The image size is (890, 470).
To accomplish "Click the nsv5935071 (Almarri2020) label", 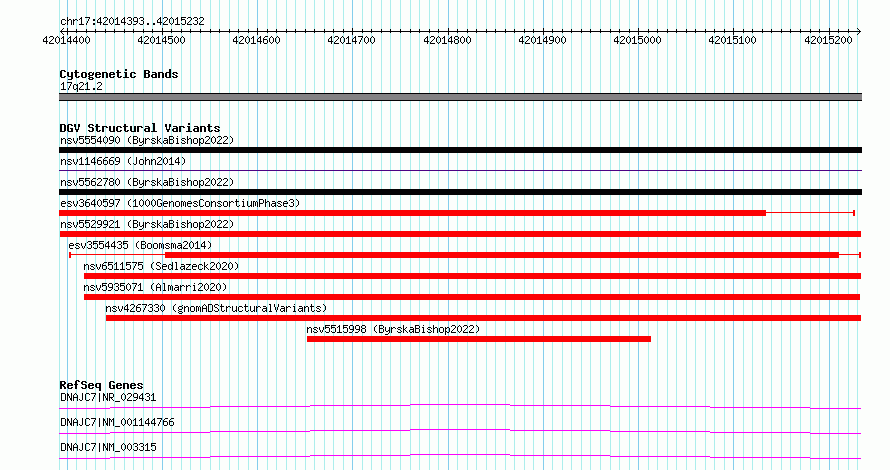I will [155, 287].
